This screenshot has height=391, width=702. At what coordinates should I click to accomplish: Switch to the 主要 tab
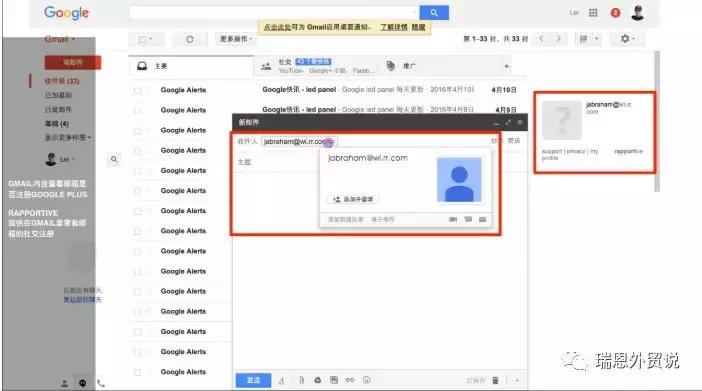pyautogui.click(x=191, y=66)
